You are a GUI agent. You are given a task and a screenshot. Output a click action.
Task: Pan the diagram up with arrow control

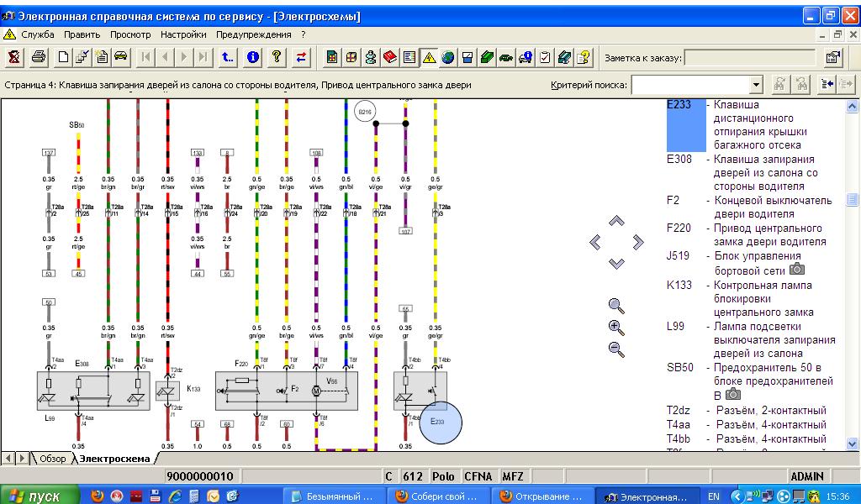(x=616, y=221)
